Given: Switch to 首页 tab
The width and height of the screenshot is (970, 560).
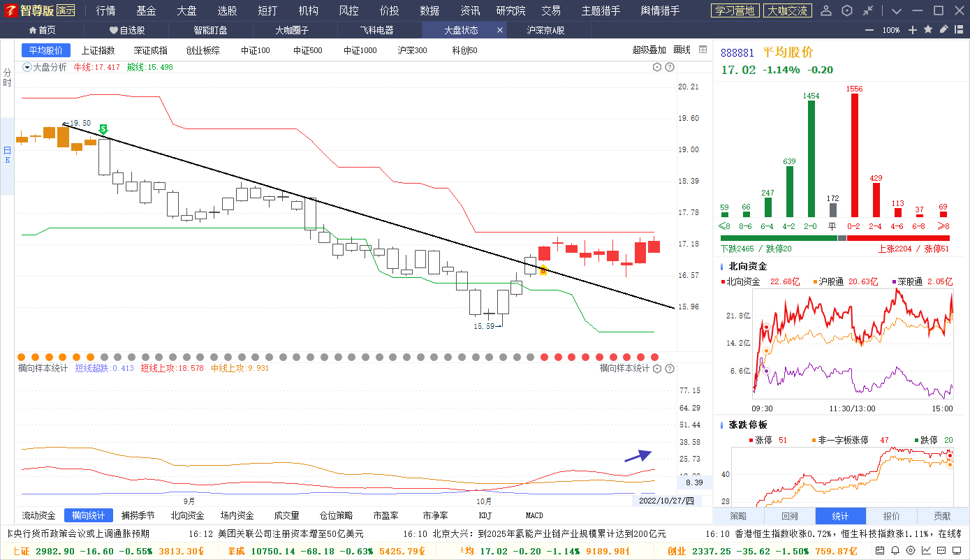Looking at the screenshot, I should pos(43,30).
